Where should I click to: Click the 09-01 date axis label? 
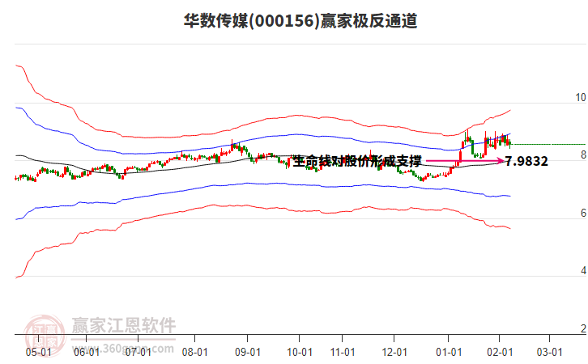[x=248, y=353]
